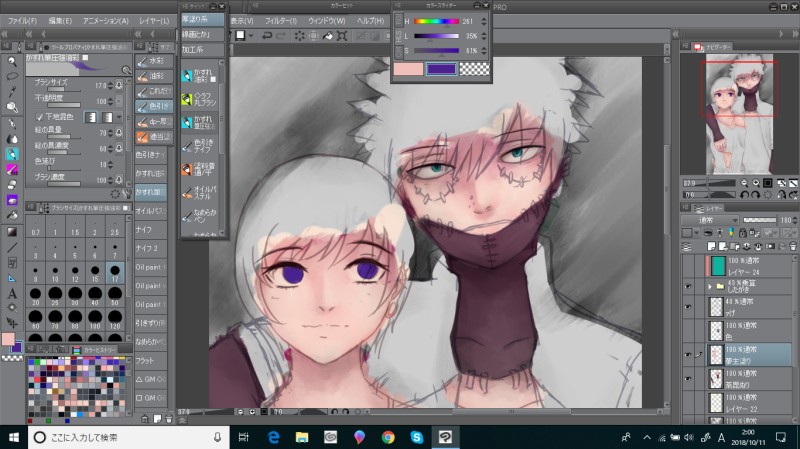Image resolution: width=800 pixels, height=449 pixels.
Task: Click Rotate left icon in Navigator panel
Action: [x=744, y=194]
